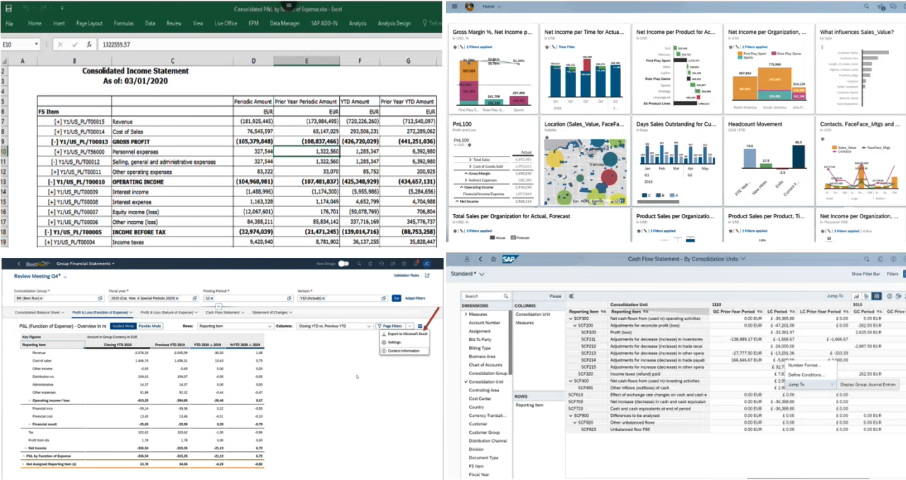Open value help for Posting Period field
This screenshot has width=906, height=480.
(x=289, y=298)
